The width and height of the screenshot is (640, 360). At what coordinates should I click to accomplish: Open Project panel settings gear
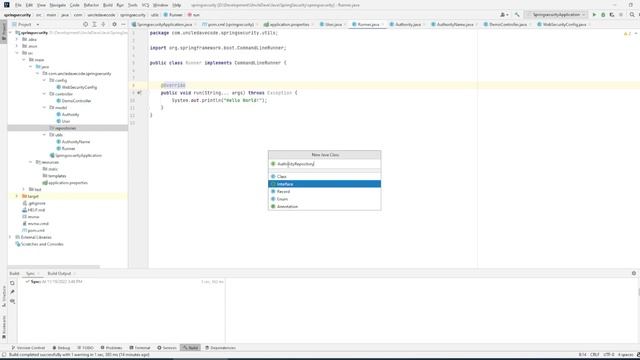tap(114, 24)
